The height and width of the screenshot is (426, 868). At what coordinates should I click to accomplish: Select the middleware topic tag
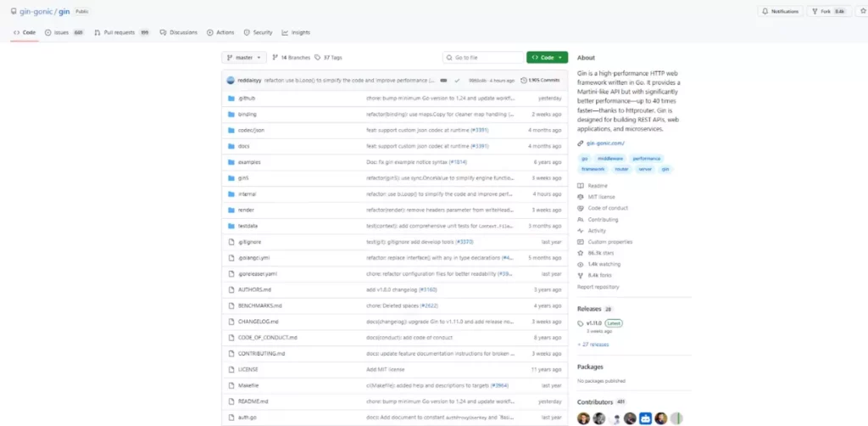point(609,159)
